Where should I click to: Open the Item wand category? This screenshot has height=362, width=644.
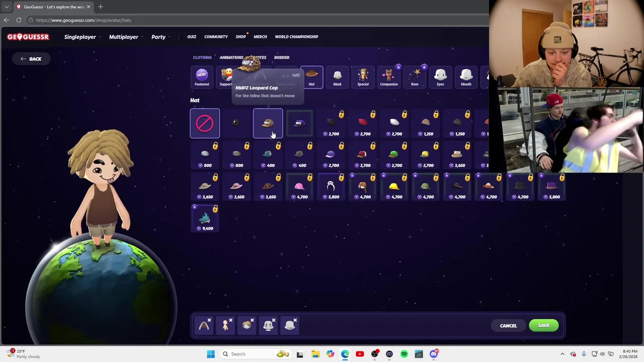click(x=415, y=77)
